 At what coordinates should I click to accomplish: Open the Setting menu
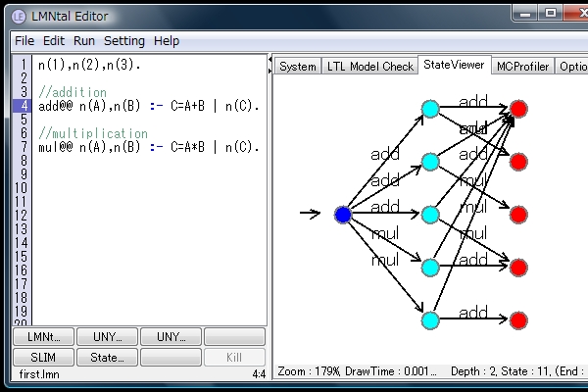click(124, 41)
